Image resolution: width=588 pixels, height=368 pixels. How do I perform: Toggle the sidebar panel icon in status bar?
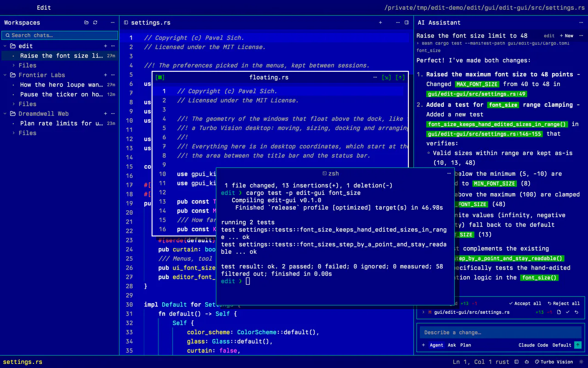point(517,362)
